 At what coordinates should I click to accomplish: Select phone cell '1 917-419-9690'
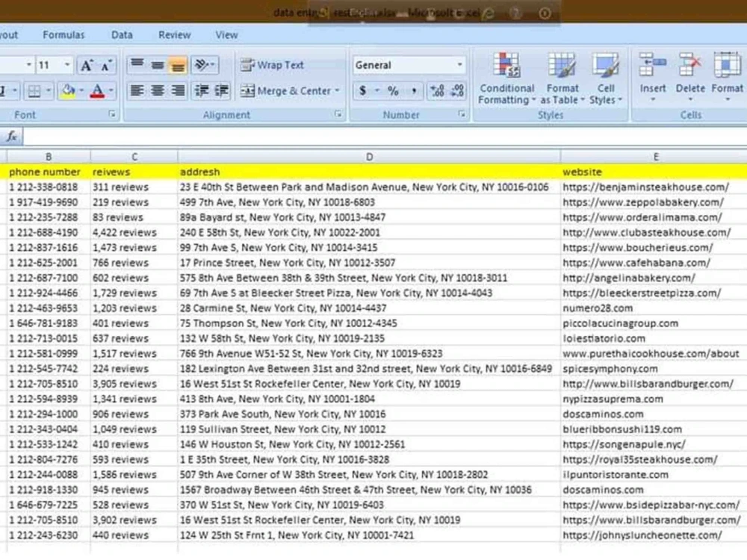pyautogui.click(x=49, y=202)
